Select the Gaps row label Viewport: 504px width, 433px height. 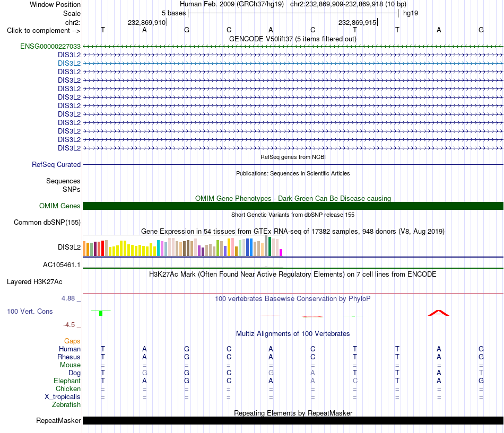(x=72, y=341)
